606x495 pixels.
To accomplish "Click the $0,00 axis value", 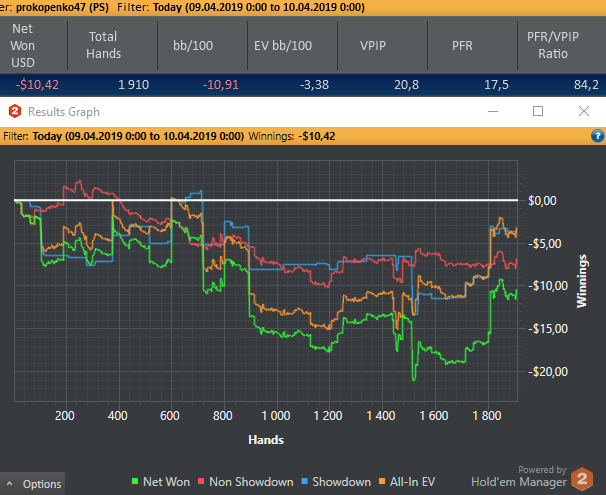I will coord(542,201).
